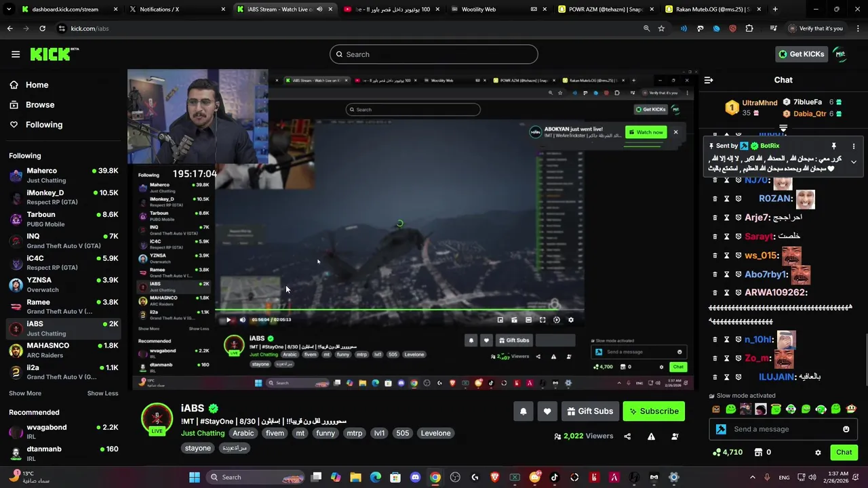This screenshot has height=488, width=868.
Task: Click the ILUJAIN username in chat
Action: pos(775,377)
